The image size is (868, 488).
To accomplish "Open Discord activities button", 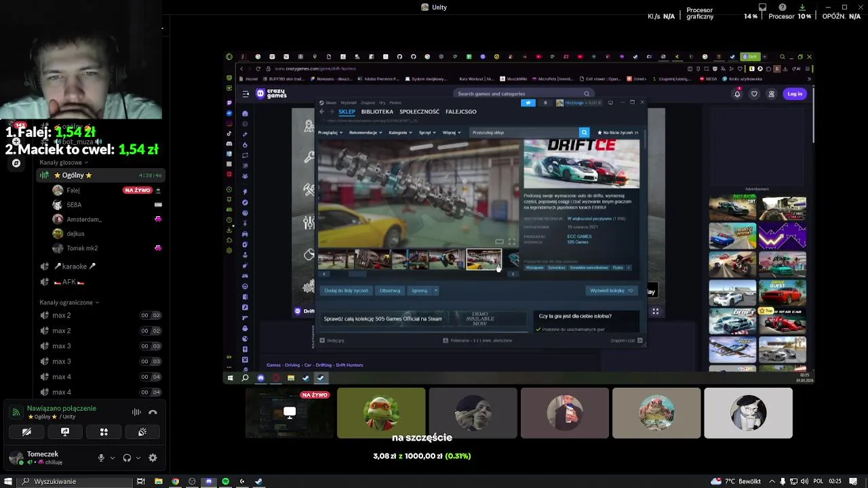I will (104, 432).
